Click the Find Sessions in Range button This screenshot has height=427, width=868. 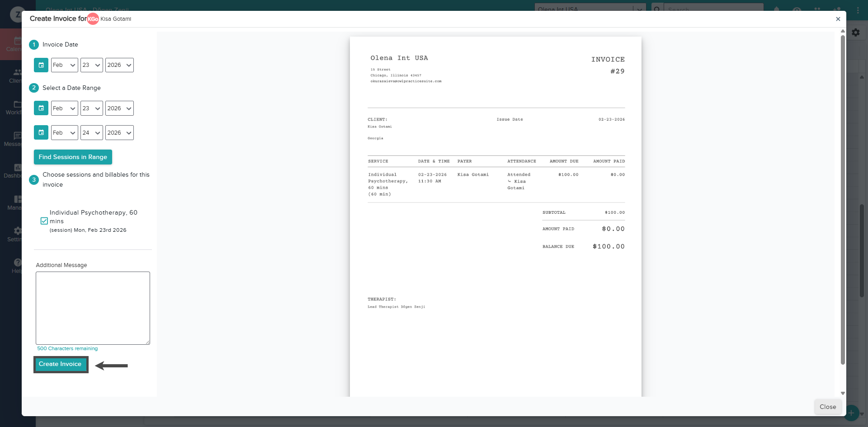(x=73, y=157)
